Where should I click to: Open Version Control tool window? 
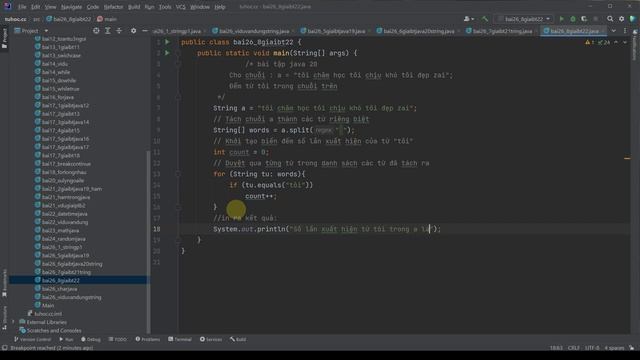tap(33, 339)
